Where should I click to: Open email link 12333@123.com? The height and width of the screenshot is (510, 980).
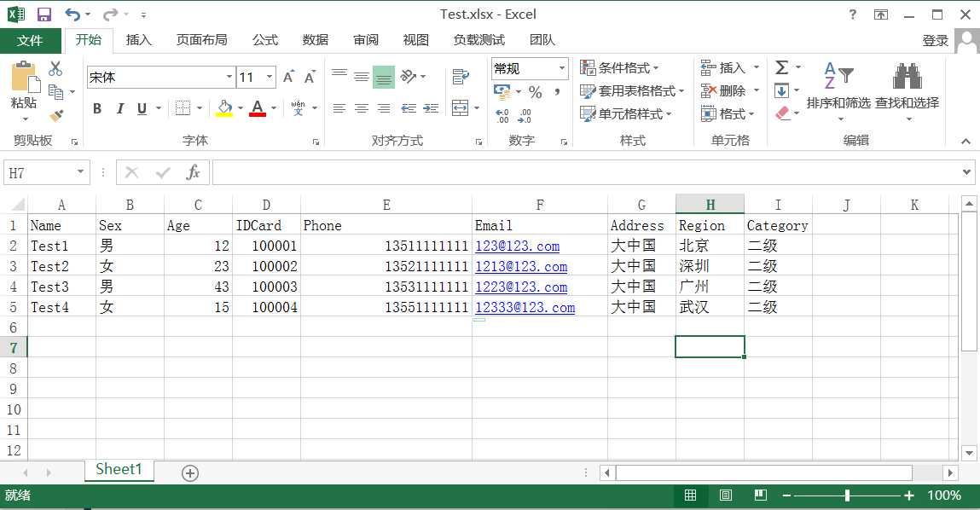pos(525,307)
